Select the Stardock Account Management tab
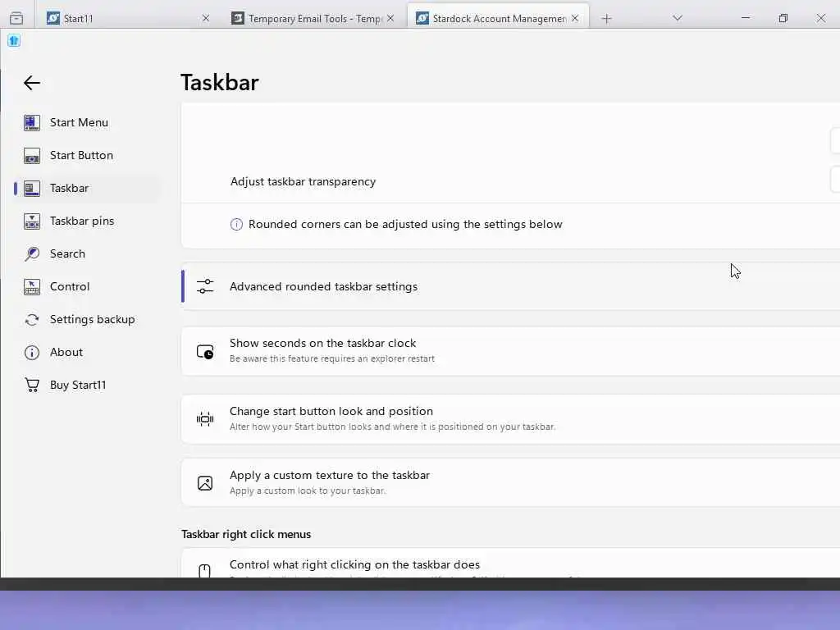Screen dimensions: 840x630 pos(498,18)
